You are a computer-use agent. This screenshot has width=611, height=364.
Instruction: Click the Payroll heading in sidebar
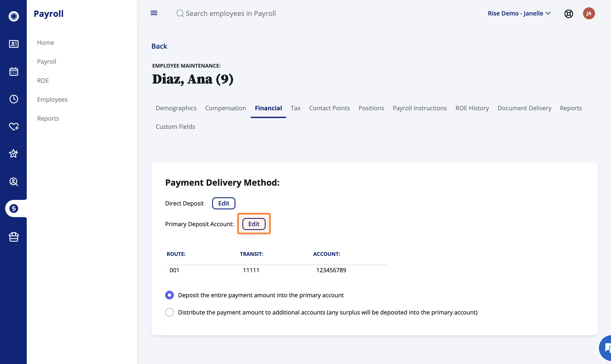pos(49,14)
